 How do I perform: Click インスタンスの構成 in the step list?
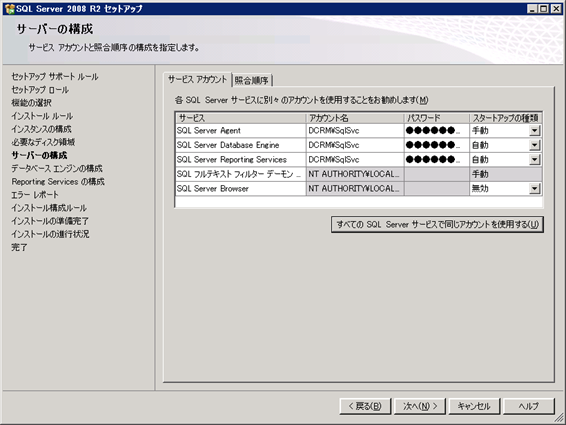tap(41, 129)
